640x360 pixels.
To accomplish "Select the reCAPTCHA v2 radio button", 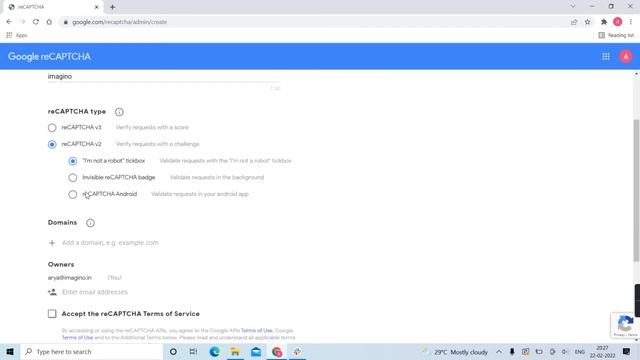I will click(x=52, y=144).
